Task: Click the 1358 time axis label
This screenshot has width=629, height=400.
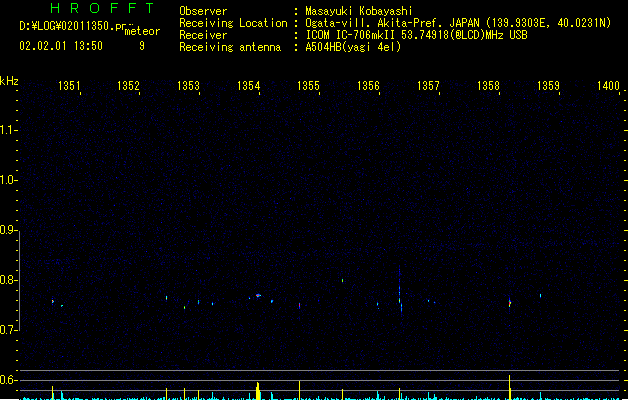Action: pos(488,86)
